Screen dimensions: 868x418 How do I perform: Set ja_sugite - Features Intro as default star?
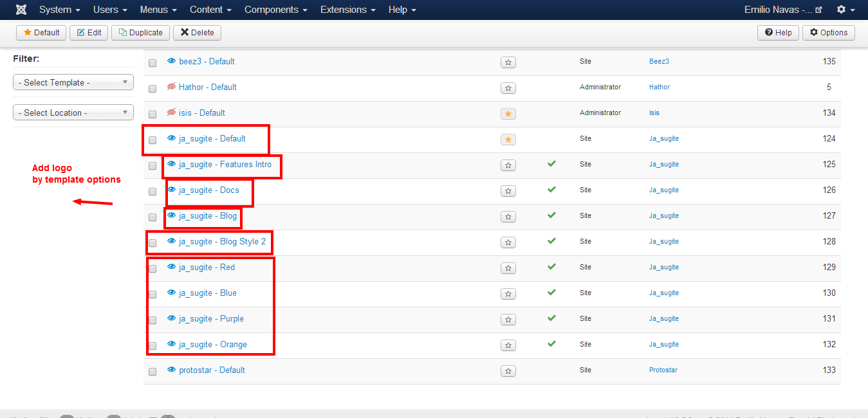click(x=508, y=165)
